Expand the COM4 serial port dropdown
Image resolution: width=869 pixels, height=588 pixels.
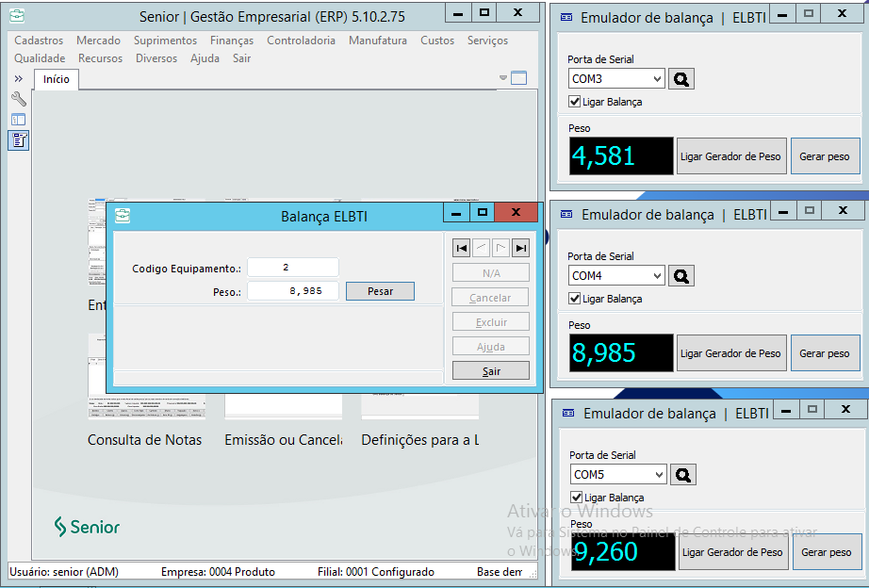click(x=657, y=276)
